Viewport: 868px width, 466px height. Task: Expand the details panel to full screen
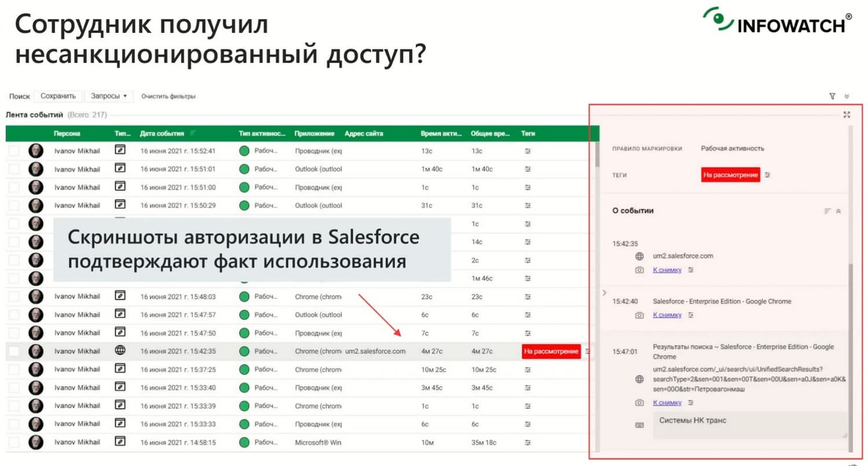847,114
